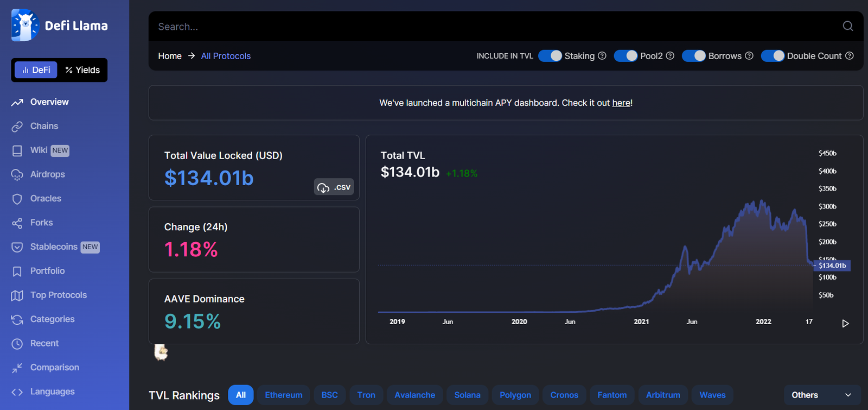Open the Airdrops sidebar item
Screen dimensions: 868x410
tap(38, 174)
